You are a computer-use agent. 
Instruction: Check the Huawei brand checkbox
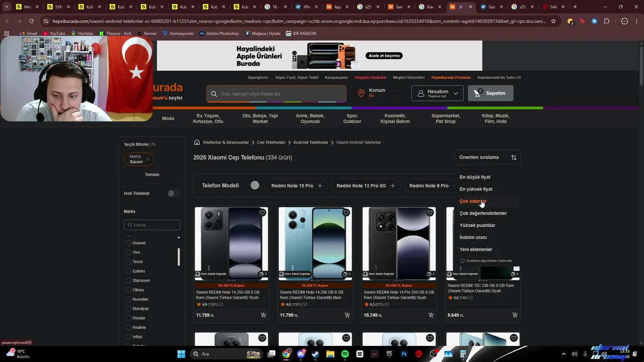[128, 243]
